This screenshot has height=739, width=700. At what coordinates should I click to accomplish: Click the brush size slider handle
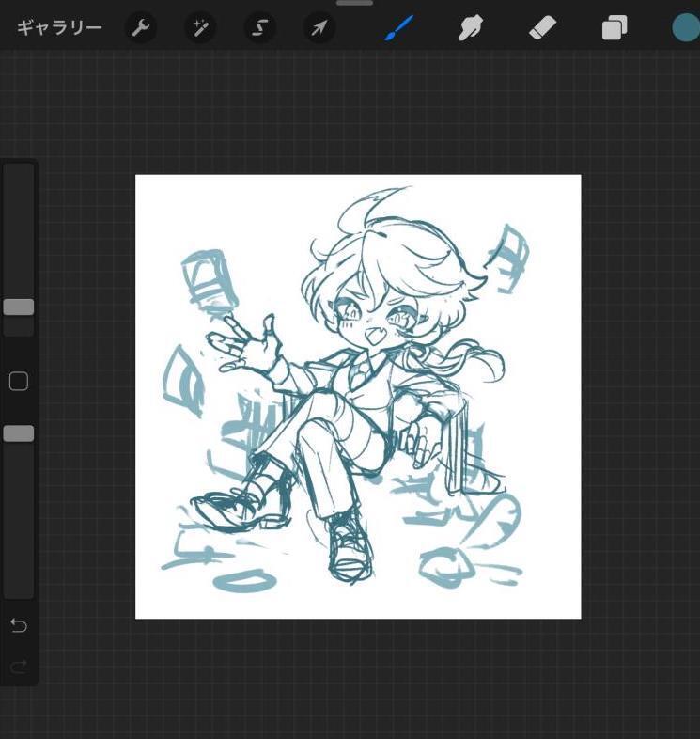click(x=19, y=307)
